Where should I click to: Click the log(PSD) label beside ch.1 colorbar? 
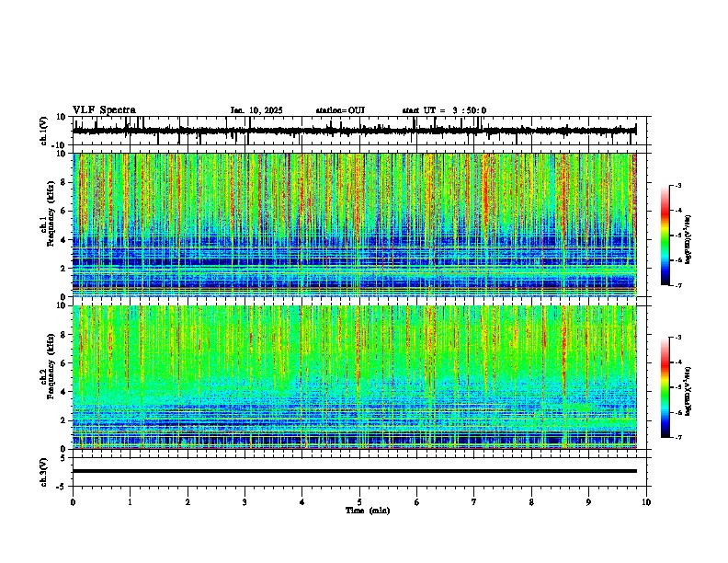[x=688, y=240]
